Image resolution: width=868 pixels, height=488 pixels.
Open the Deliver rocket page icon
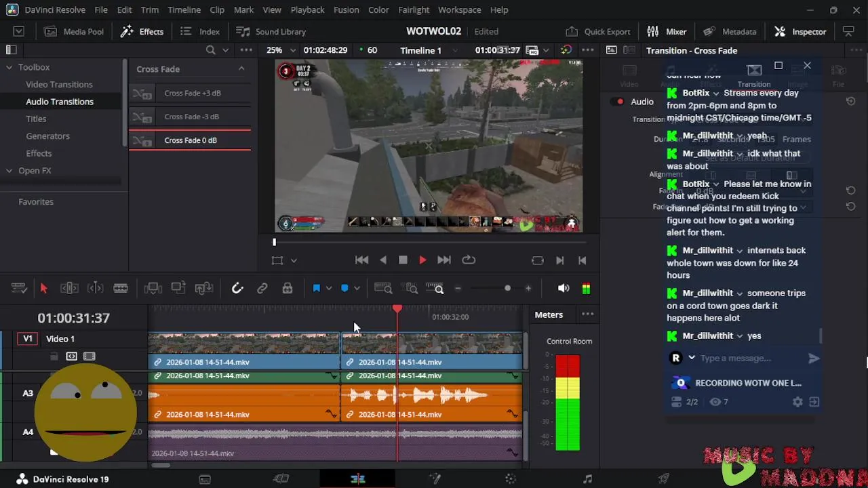pos(664,479)
